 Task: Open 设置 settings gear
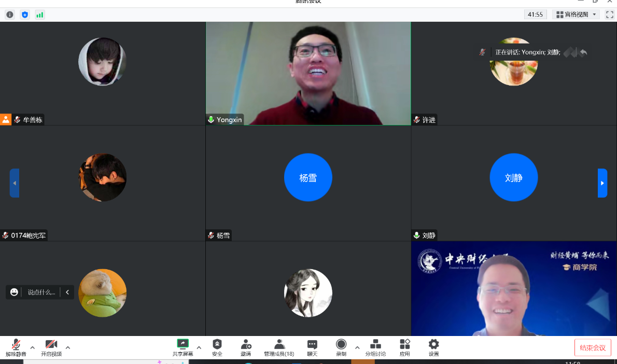pos(434,347)
